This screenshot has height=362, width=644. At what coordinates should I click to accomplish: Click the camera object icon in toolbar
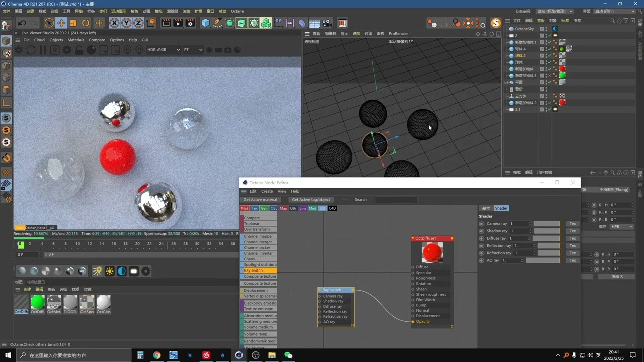point(327,23)
